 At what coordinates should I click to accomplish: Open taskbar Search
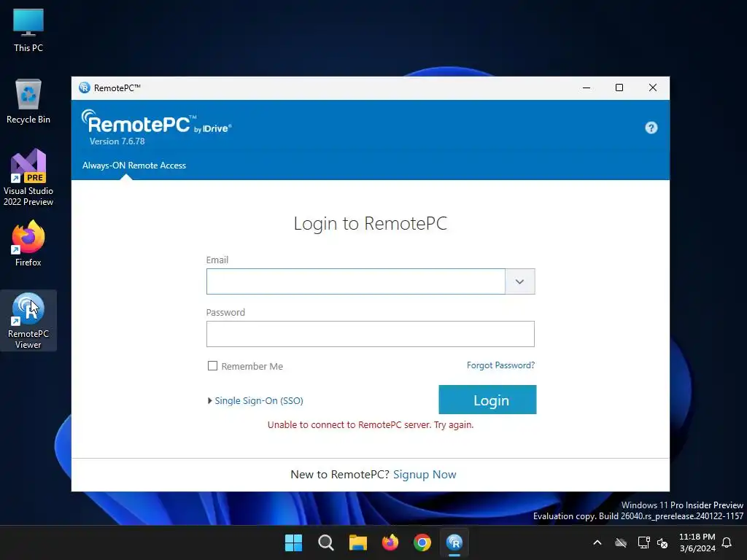tap(326, 542)
